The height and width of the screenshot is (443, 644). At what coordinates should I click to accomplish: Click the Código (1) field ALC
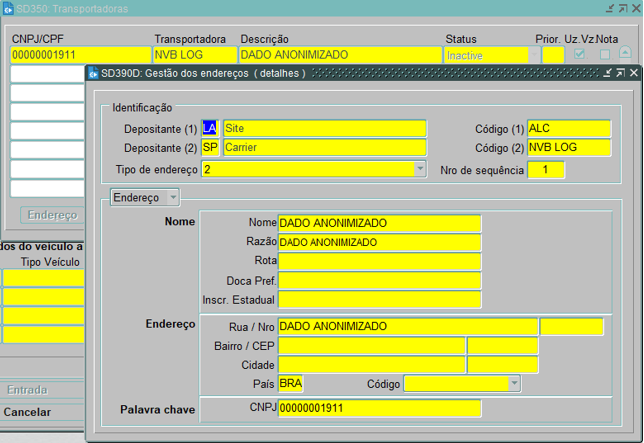569,128
